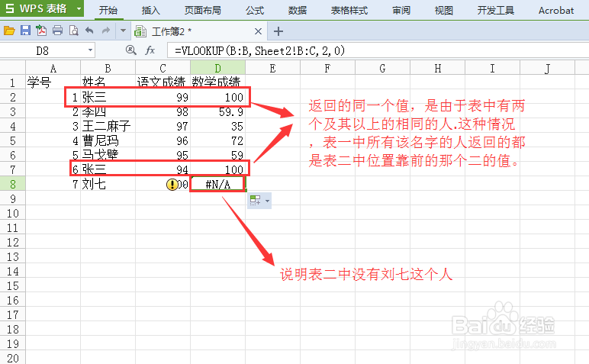Select cell containing 学号
The width and height of the screenshot is (589, 364).
click(x=53, y=82)
